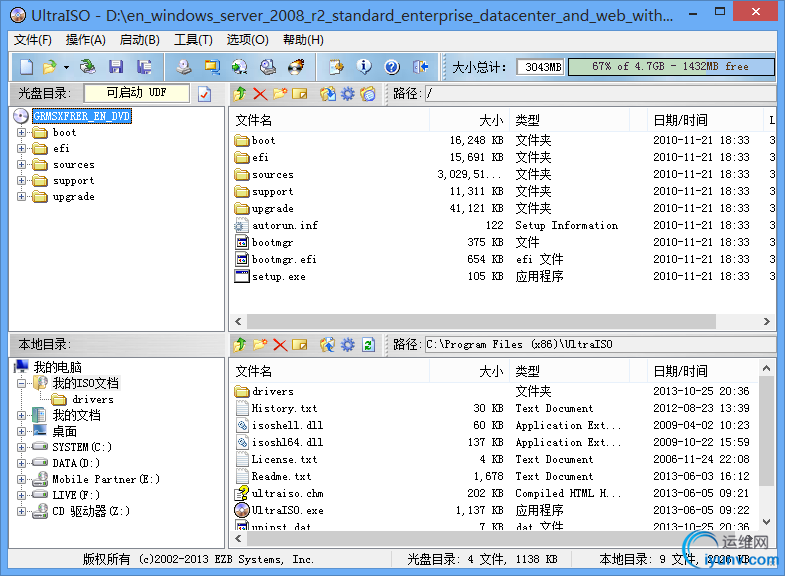Expand the support folder in disc tree
Image resolution: width=785 pixels, height=576 pixels.
[21, 181]
